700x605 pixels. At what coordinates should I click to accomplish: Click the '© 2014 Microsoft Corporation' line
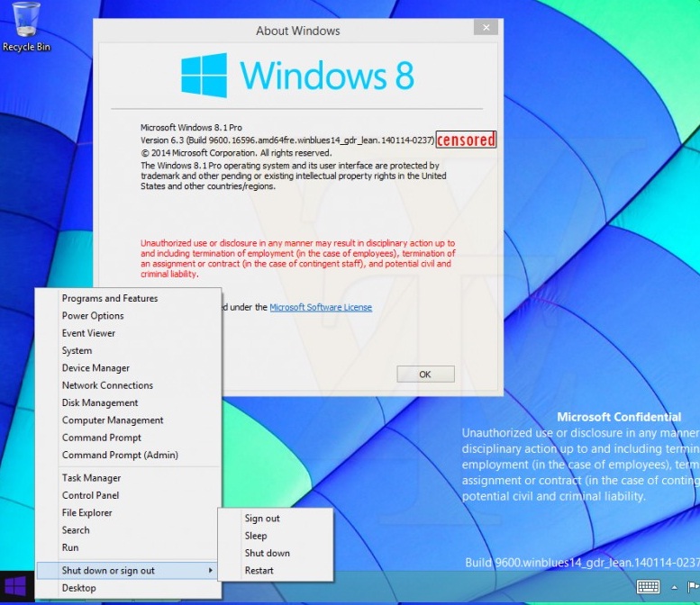[x=236, y=153]
